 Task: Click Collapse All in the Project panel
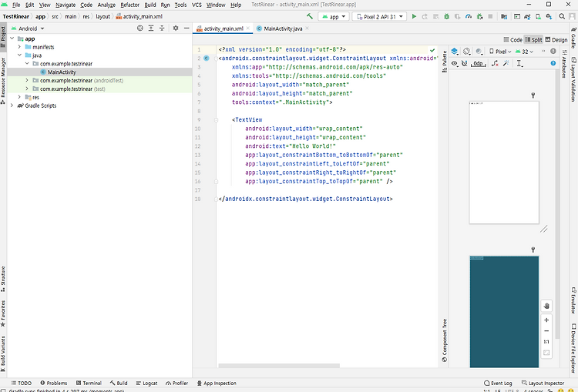162,28
